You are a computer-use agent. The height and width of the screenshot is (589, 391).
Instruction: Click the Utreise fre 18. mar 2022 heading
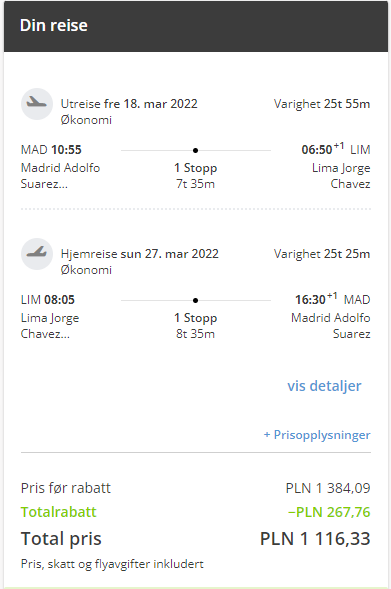click(x=129, y=104)
